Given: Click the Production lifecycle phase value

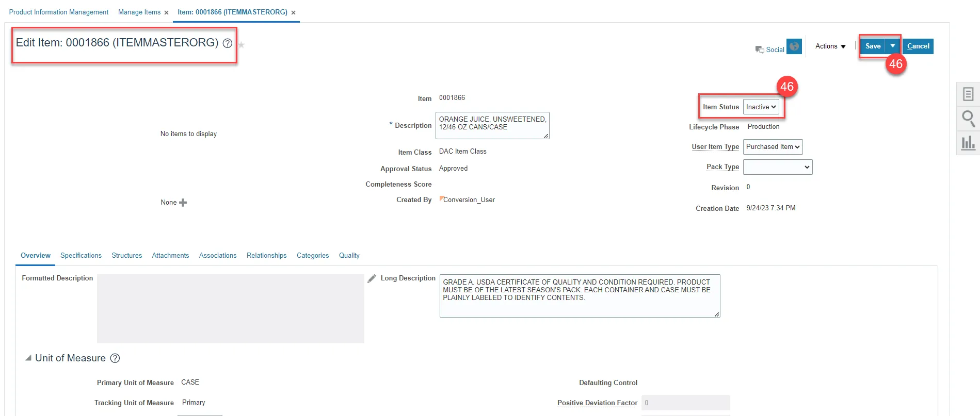Looking at the screenshot, I should (763, 127).
